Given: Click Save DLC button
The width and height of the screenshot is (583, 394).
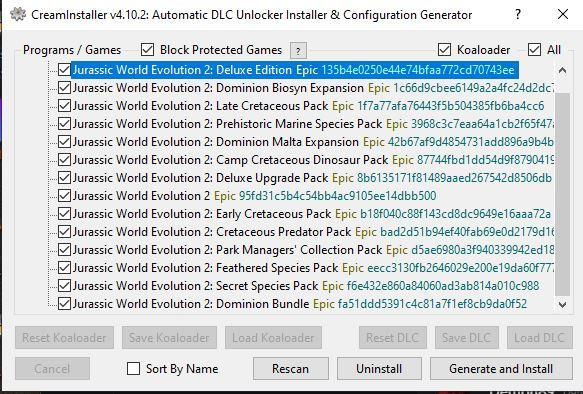Looking at the screenshot, I should click(x=467, y=338).
